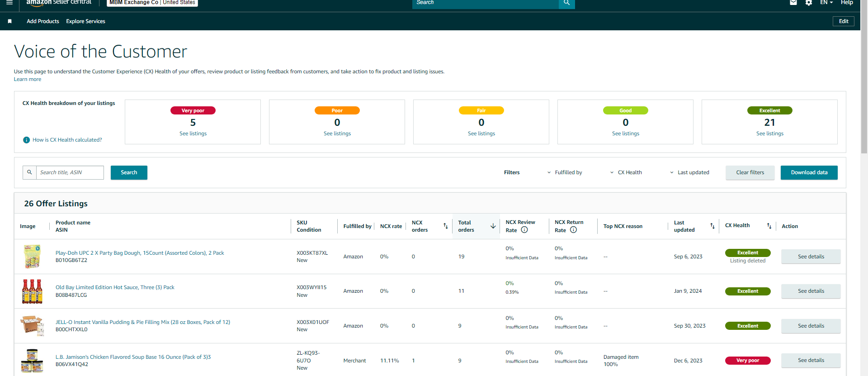
Task: Click the NCX Return Rate info icon
Action: point(573,230)
